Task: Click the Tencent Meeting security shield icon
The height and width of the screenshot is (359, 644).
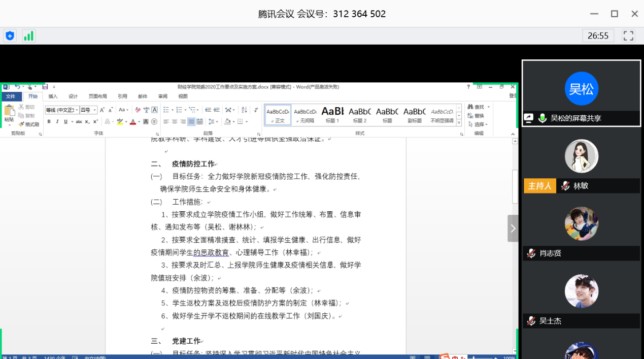Action: (10, 36)
